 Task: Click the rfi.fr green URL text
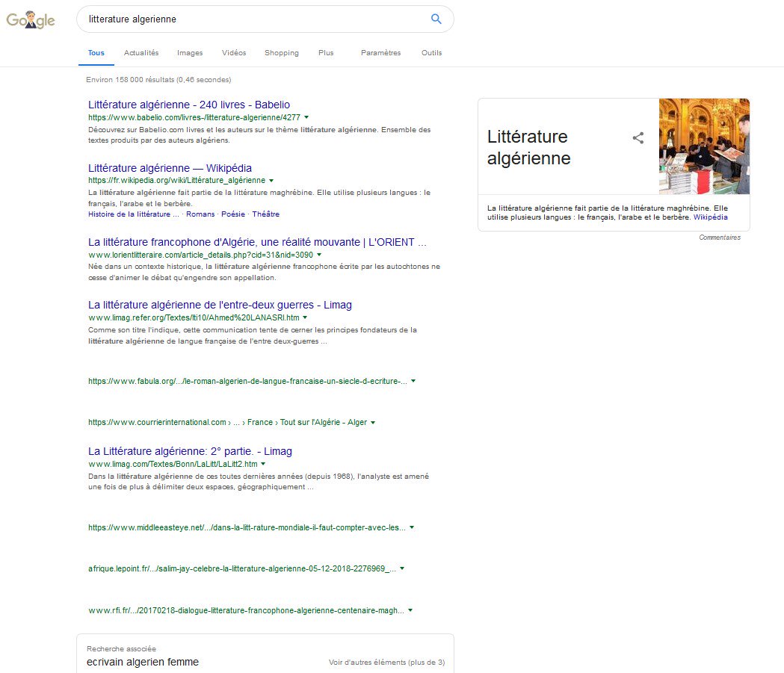[x=246, y=610]
